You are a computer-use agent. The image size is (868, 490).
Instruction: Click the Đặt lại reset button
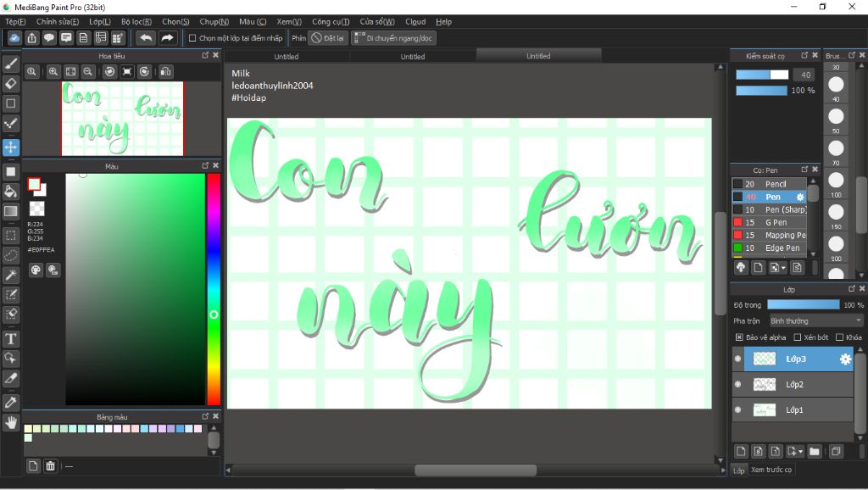coord(327,37)
